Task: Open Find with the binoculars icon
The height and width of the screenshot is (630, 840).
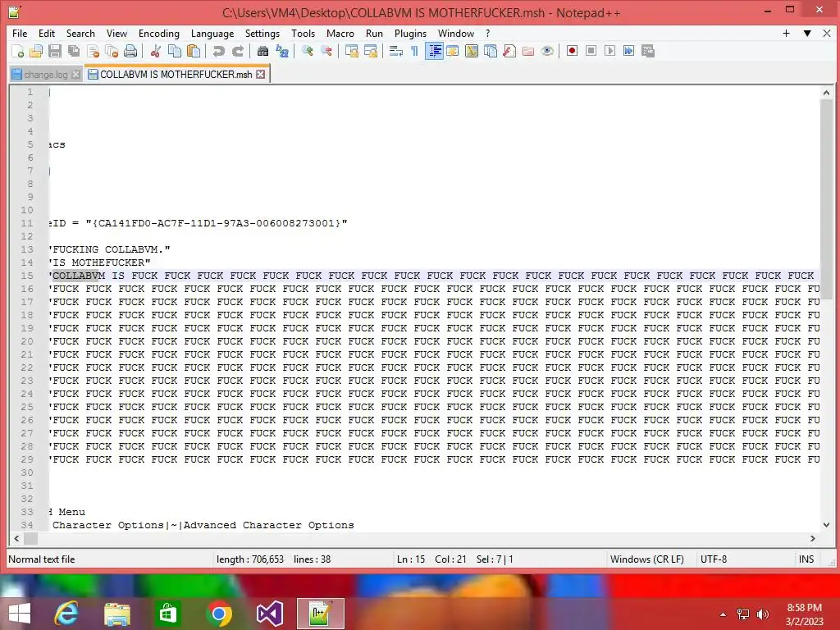Action: point(262,51)
